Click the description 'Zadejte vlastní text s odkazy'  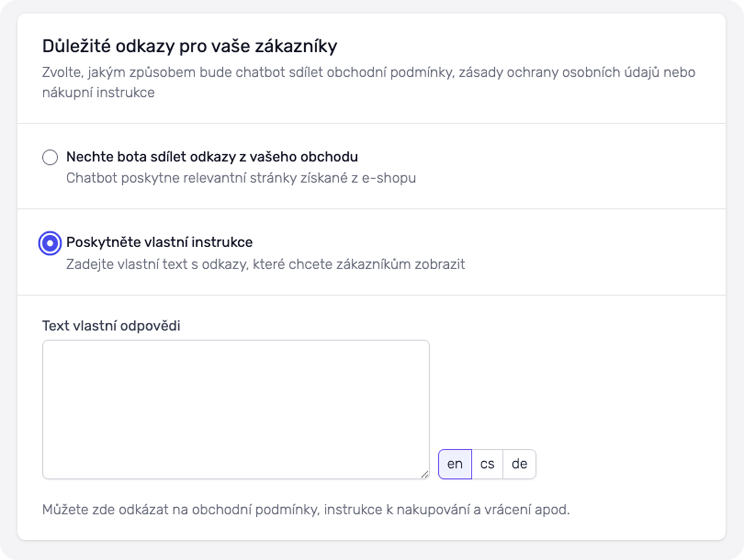(265, 264)
